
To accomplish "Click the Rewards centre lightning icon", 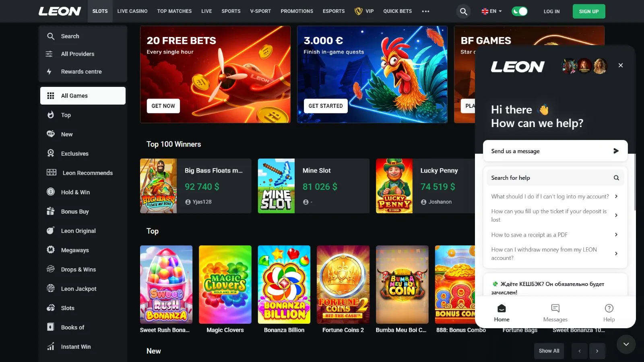I will 49,72.
